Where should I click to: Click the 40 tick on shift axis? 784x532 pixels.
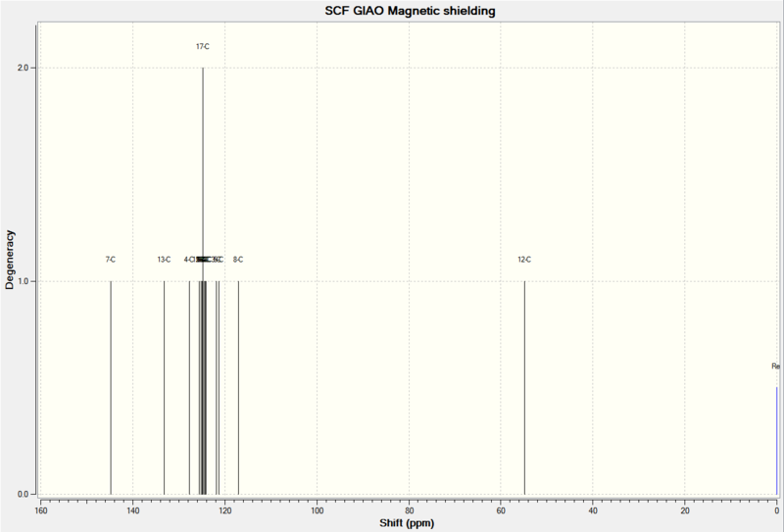point(593,510)
